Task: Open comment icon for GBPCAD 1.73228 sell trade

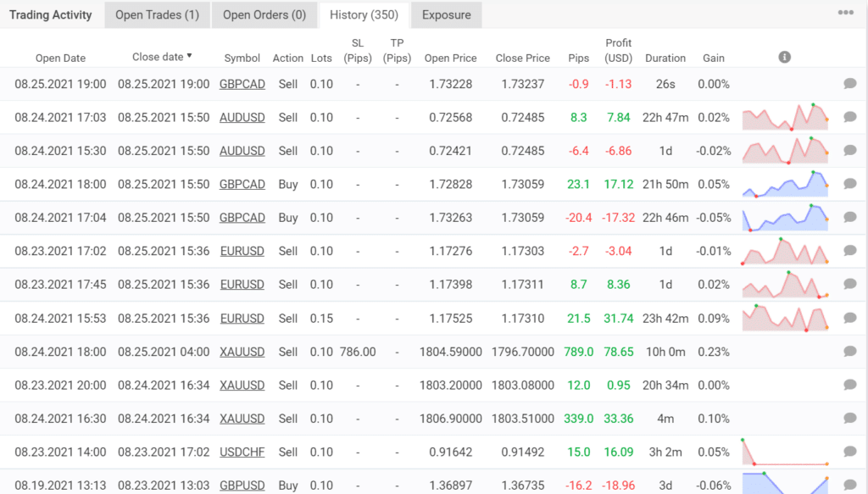Action: point(849,84)
